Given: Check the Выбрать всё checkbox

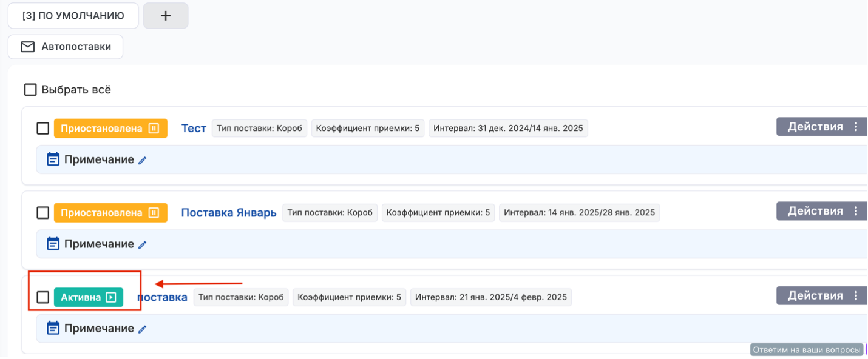Looking at the screenshot, I should 30,90.
